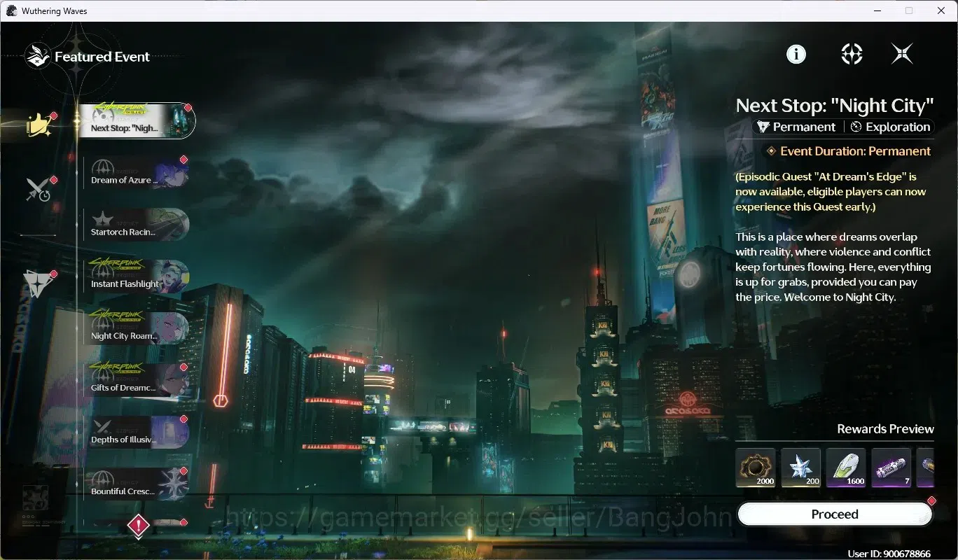Screen dimensions: 958x560
Task: Click the Wuthering Waves title bar app icon
Action: (11, 10)
